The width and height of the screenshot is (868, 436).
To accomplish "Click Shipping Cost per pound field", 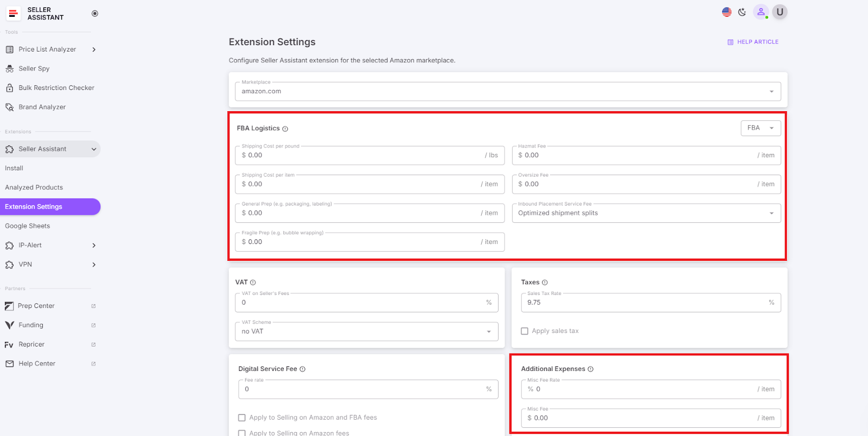I will click(x=370, y=156).
